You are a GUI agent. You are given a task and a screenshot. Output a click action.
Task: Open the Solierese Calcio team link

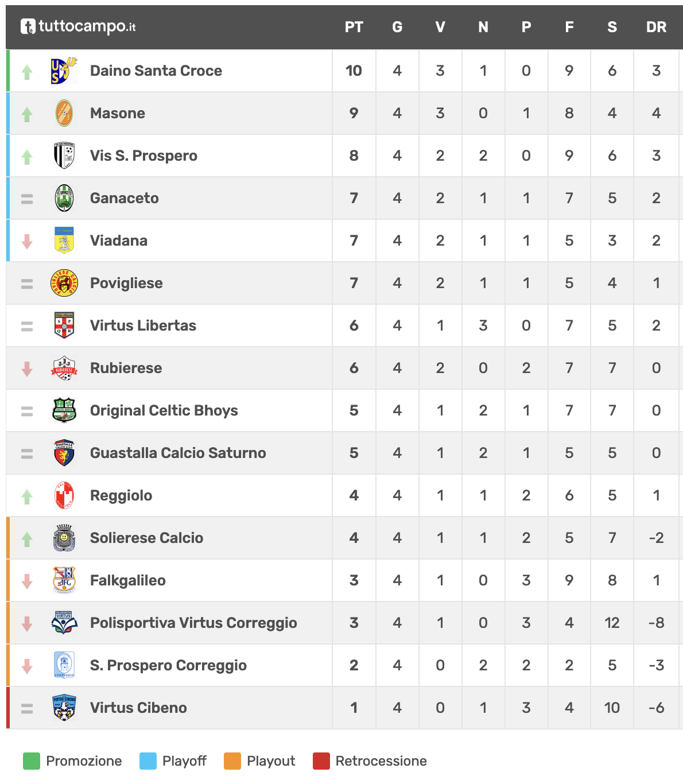coord(146,538)
